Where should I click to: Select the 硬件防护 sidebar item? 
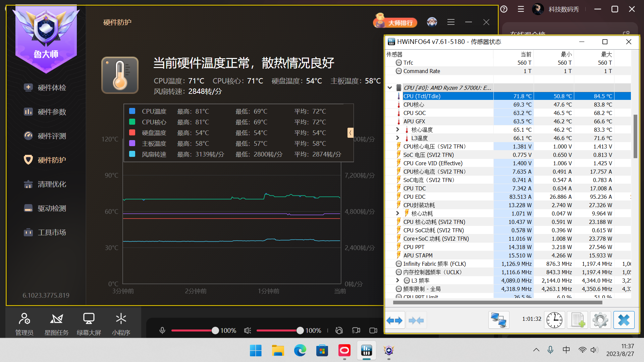pos(45,160)
